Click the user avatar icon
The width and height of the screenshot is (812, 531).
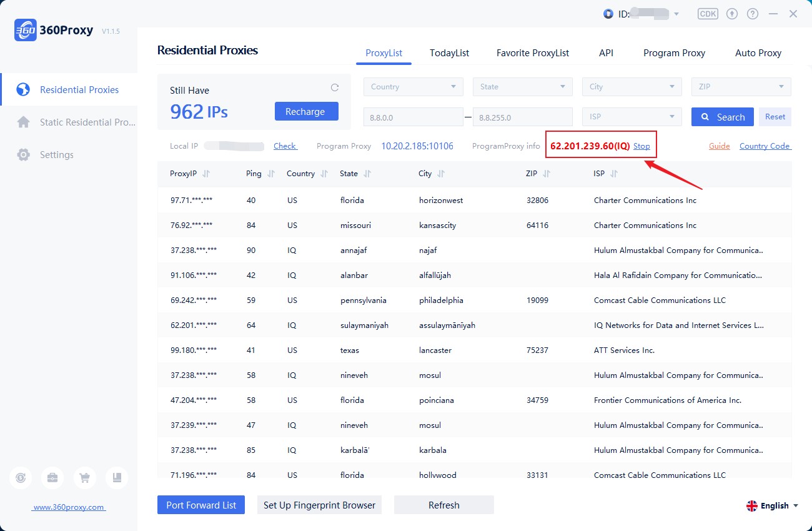[x=608, y=14]
